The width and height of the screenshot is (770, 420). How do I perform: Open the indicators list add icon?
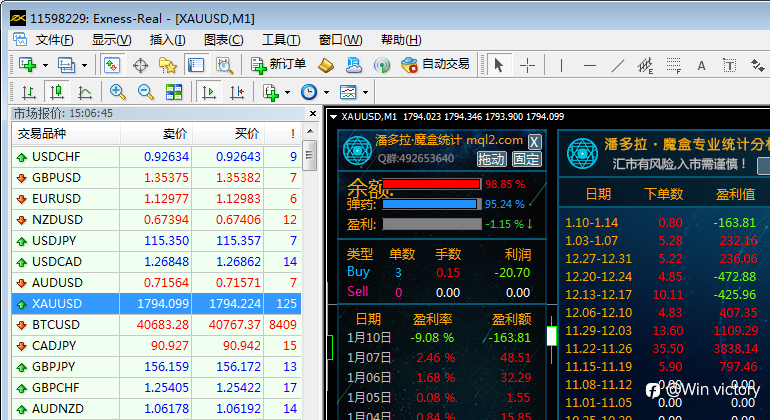click(271, 92)
